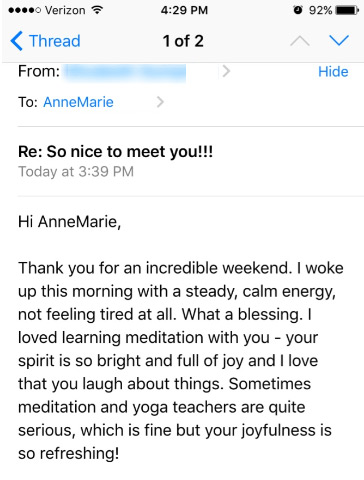Tap the Wi-Fi status icon
The image size is (364, 480).
(97, 10)
